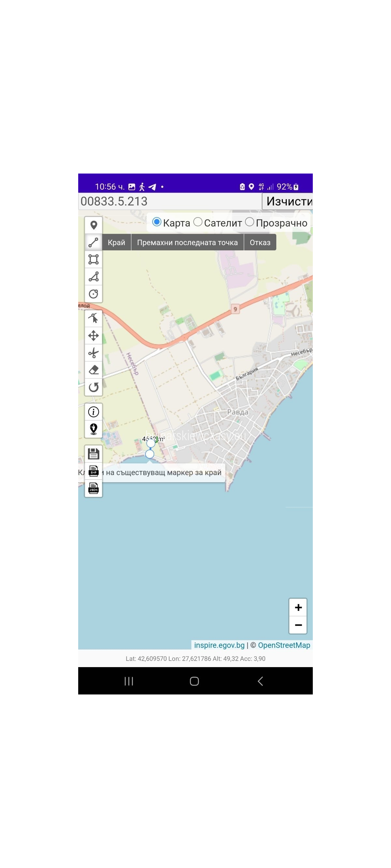Tap the Android back button
The width and height of the screenshot is (391, 868).
(x=260, y=681)
